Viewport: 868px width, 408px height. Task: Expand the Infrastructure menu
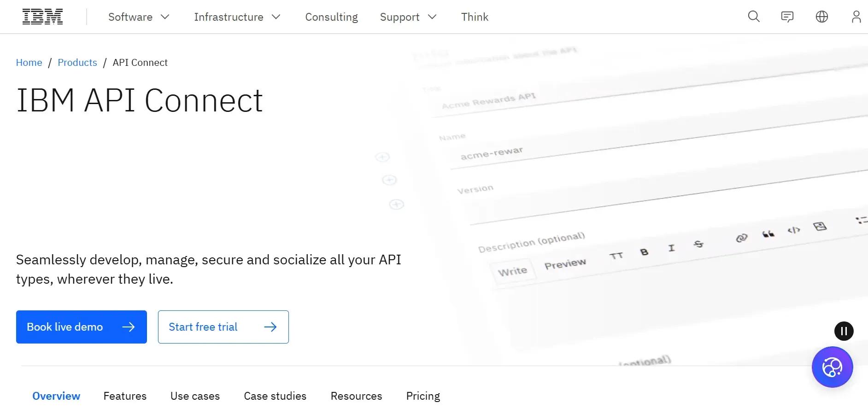237,17
